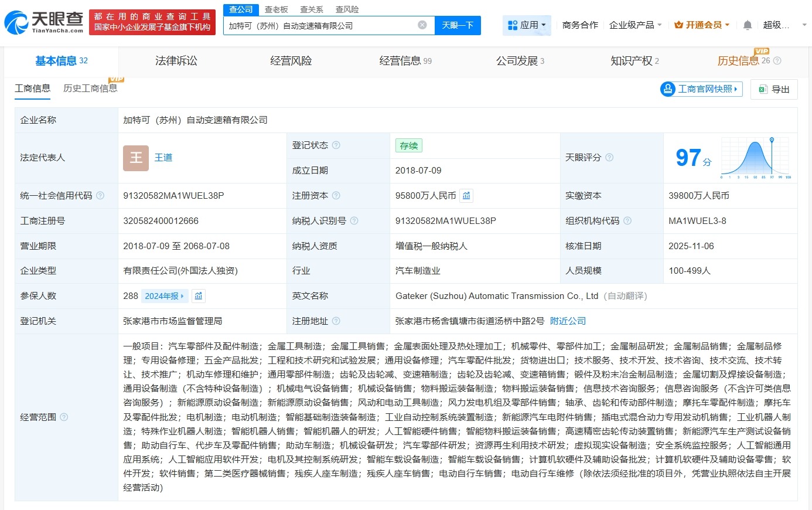This screenshot has height=510, width=812.
Task: Click the clear icon in search box
Action: coord(422,25)
